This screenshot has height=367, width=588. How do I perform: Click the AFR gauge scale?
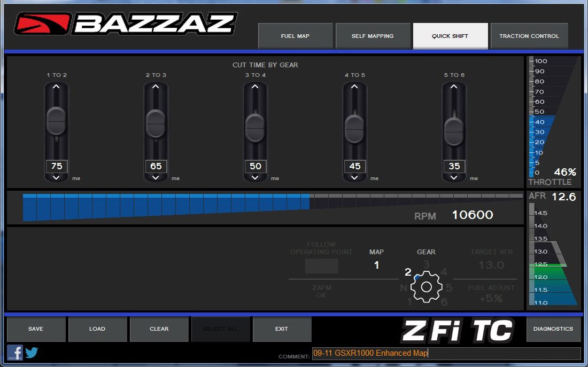tap(553, 254)
